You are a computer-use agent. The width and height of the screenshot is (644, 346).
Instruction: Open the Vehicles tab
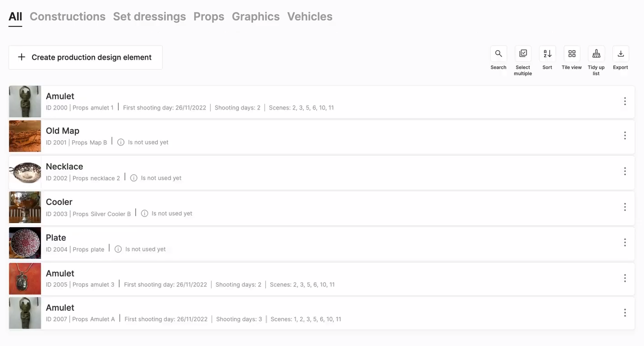pos(310,16)
